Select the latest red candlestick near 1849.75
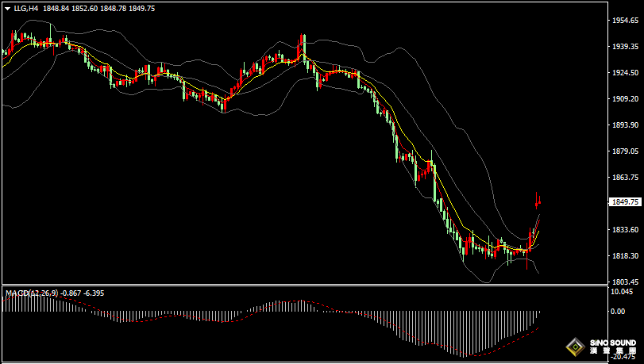 (538, 204)
